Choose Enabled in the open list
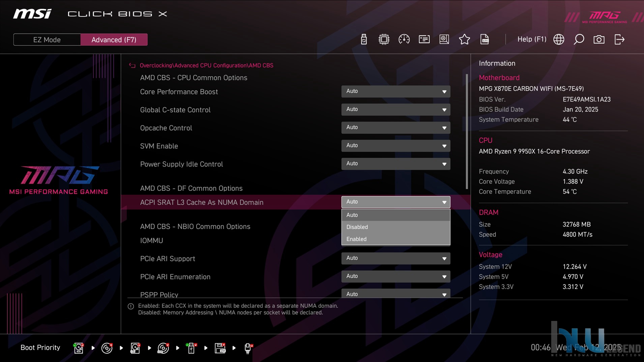 point(396,239)
